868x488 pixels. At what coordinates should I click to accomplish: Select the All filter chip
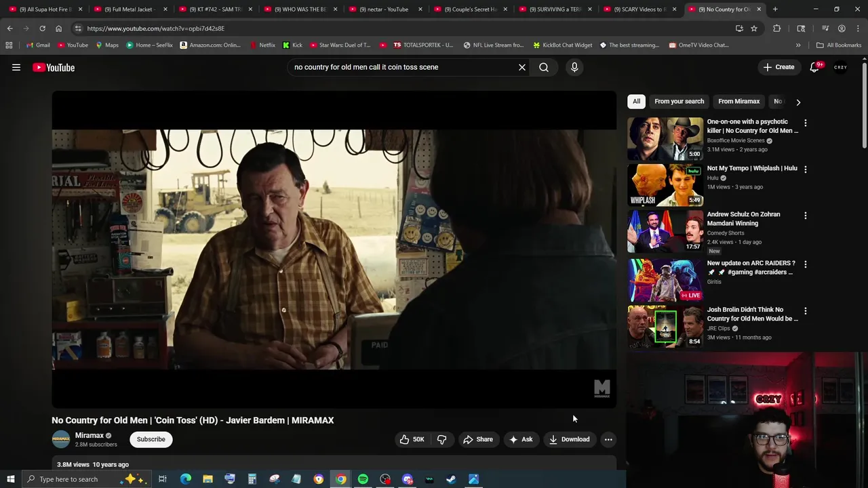pos(636,102)
